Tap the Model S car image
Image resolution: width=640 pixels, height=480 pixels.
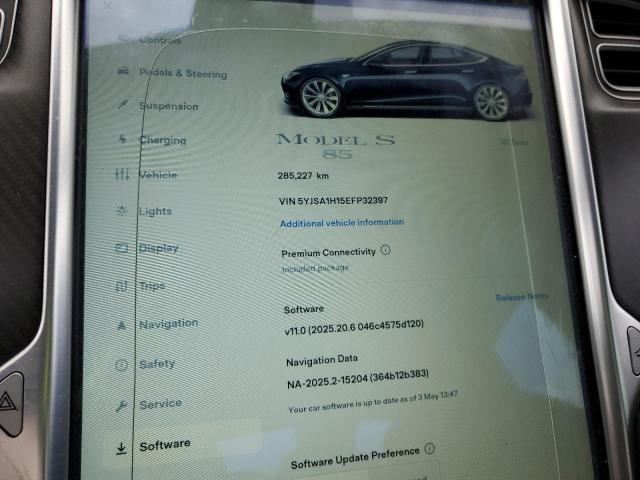[x=407, y=82]
